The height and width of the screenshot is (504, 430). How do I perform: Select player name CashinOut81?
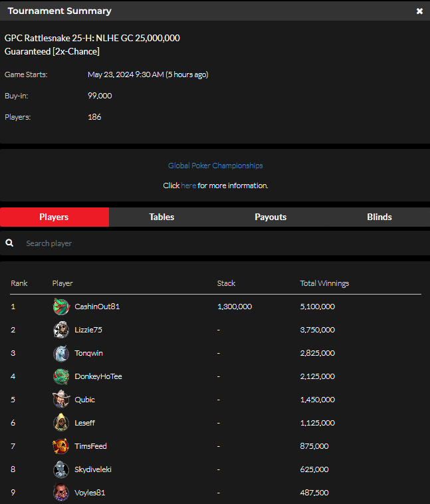click(97, 307)
